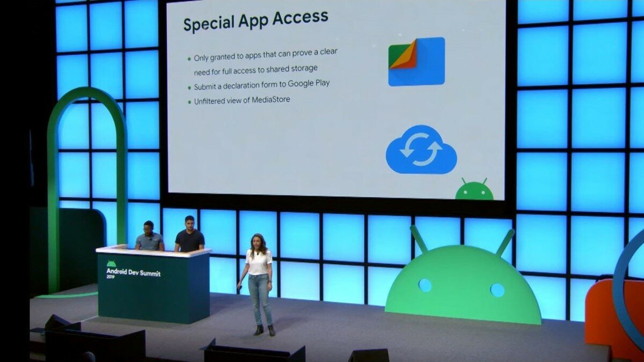Select the "Special App Access" slide title
644x362 pixels.
coord(255,21)
